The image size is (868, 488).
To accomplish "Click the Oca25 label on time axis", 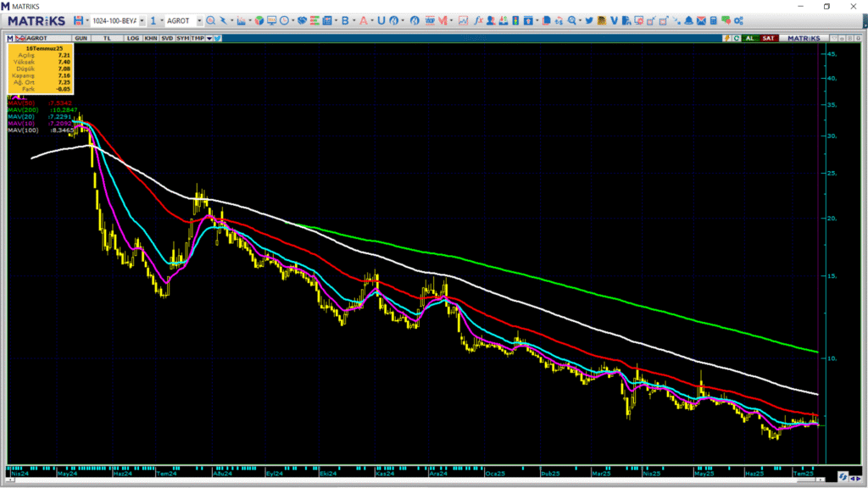I will point(495,474).
